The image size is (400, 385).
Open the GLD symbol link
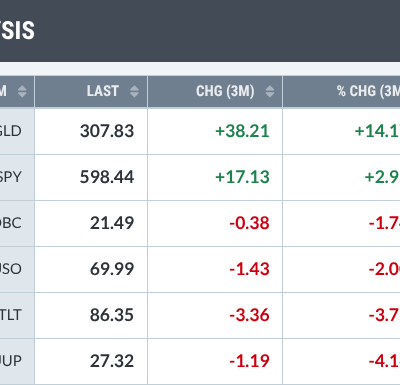[x=10, y=131]
